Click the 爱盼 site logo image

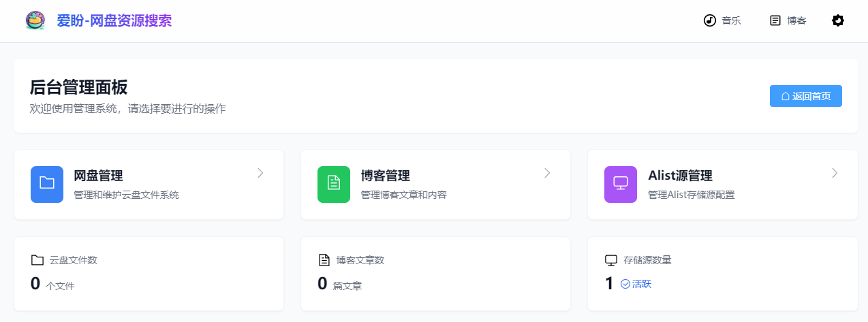click(35, 20)
